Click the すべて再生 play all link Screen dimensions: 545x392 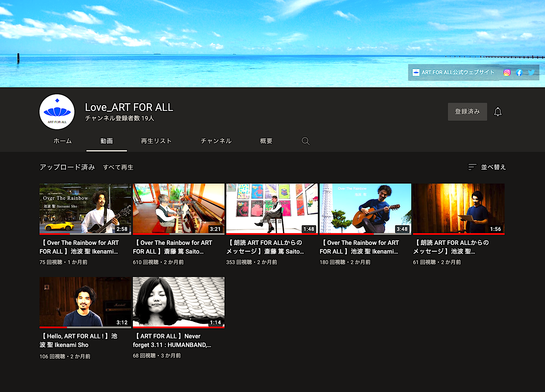[x=118, y=167]
